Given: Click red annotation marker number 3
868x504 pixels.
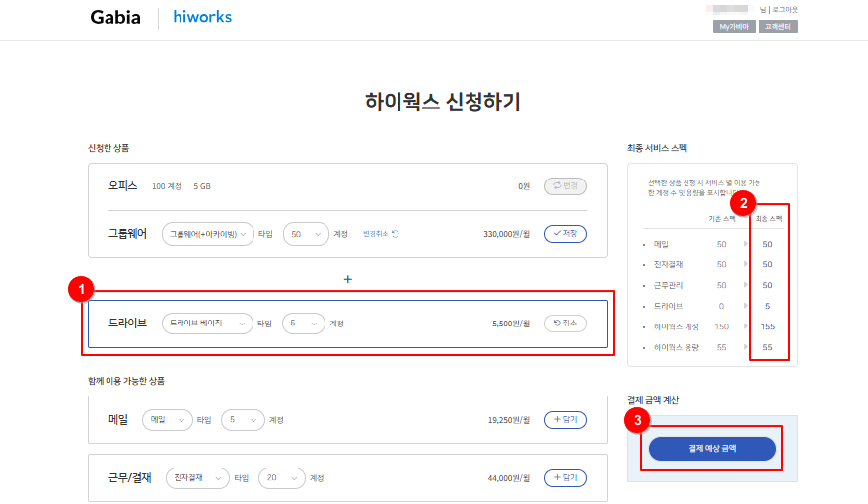Looking at the screenshot, I should click(640, 419).
